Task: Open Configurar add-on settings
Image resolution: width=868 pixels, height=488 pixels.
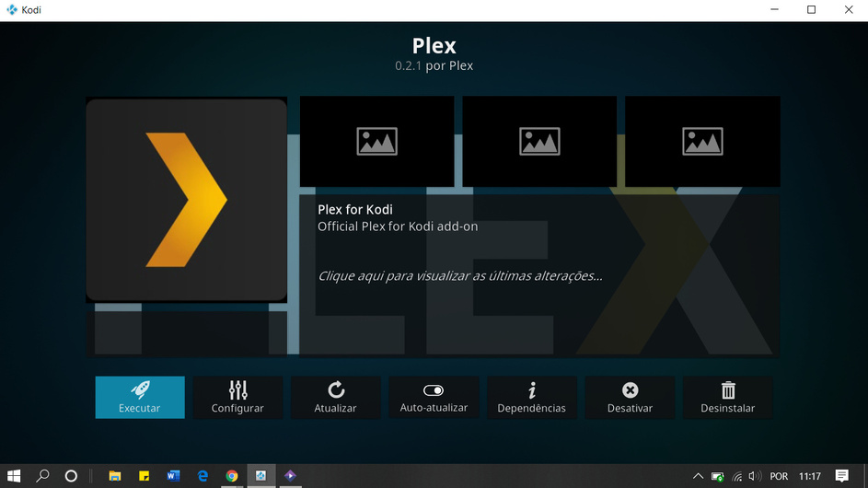Action: click(x=238, y=397)
